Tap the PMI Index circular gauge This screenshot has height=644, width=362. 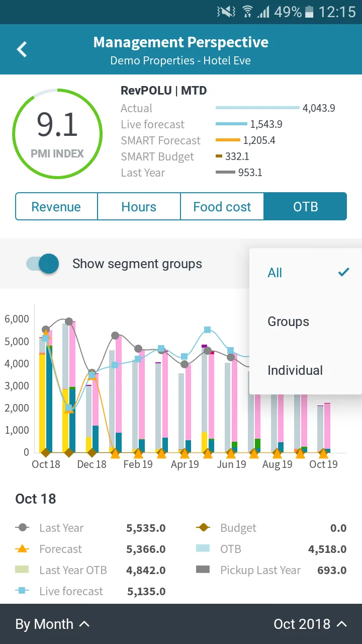click(x=57, y=134)
